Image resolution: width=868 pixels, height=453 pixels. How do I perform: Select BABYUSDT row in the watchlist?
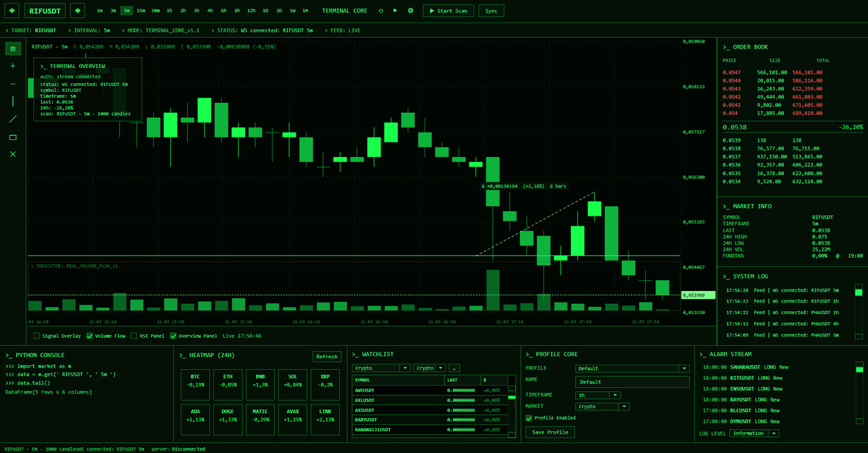coord(429,419)
